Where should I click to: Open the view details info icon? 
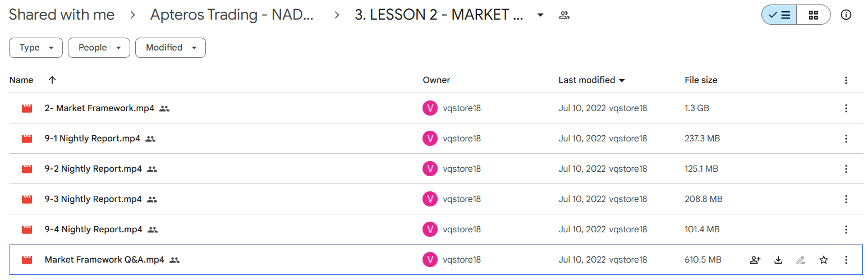(846, 15)
